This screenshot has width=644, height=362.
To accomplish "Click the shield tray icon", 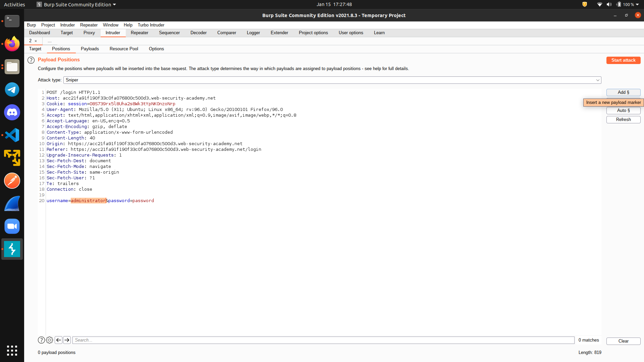I will coord(585,4).
